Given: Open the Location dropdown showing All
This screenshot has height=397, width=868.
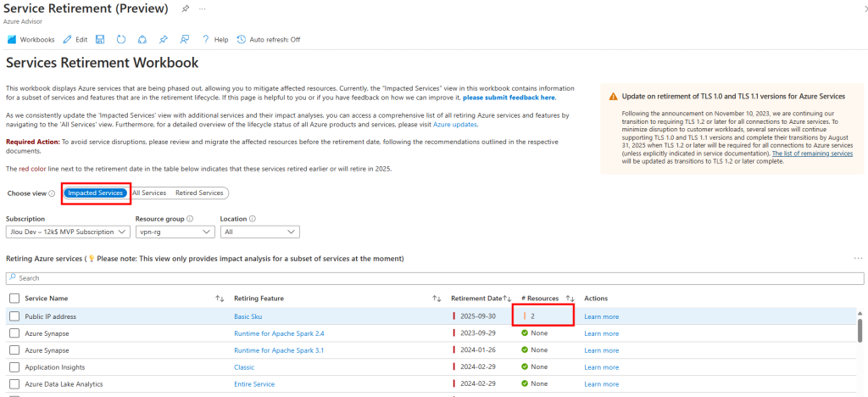Looking at the screenshot, I should click(x=259, y=232).
